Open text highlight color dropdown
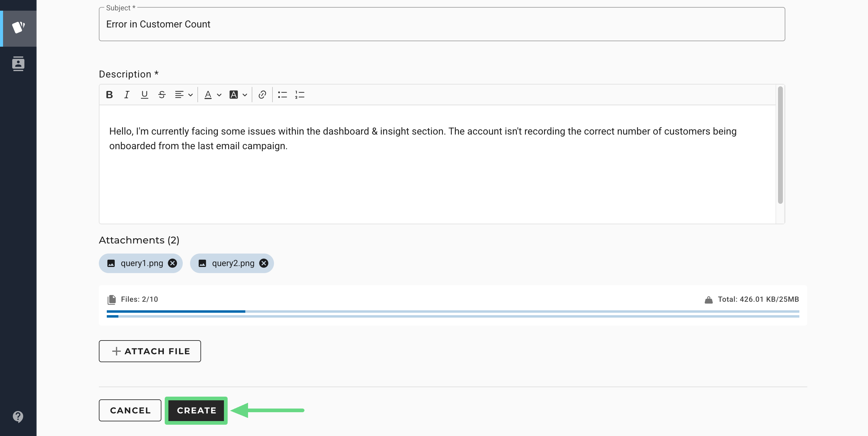Screen dimensions: 868x436 tap(245, 95)
